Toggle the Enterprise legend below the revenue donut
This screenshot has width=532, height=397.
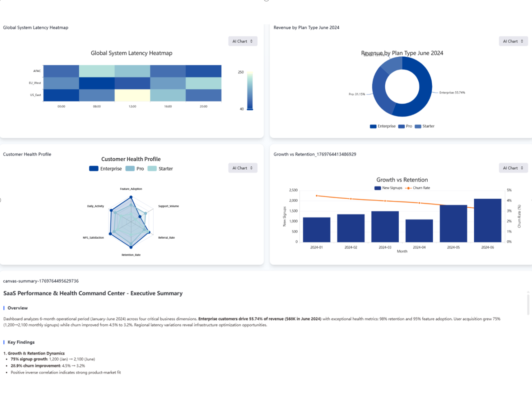coord(384,126)
